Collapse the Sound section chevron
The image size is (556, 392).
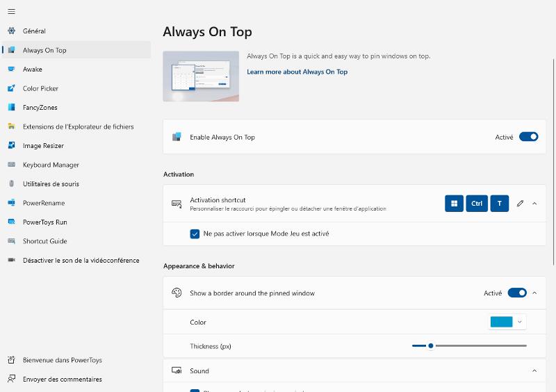point(534,370)
